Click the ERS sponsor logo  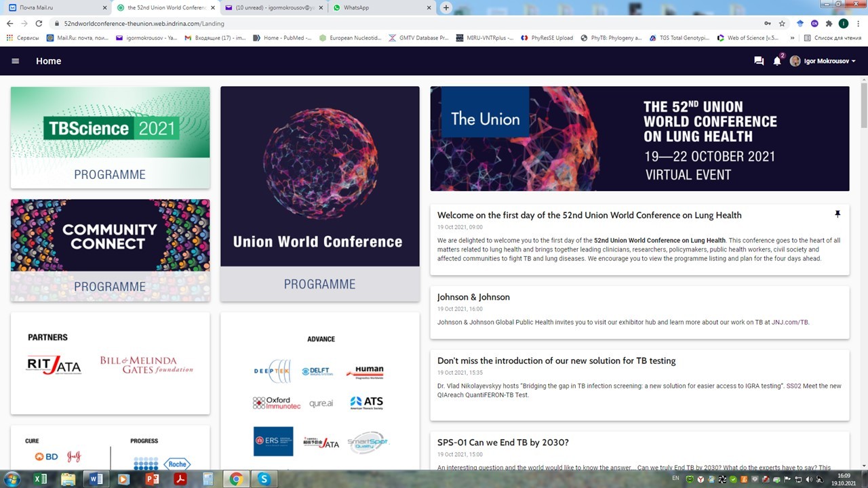tap(273, 441)
